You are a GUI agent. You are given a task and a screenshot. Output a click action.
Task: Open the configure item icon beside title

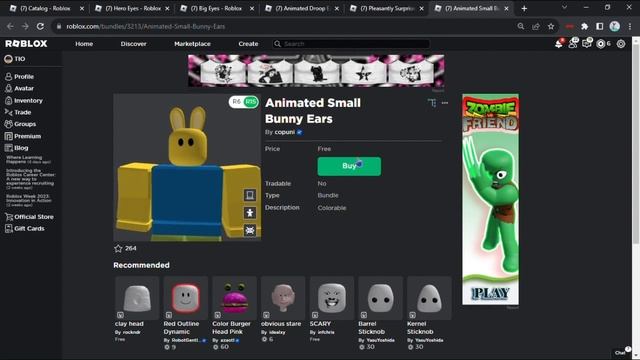point(432,103)
